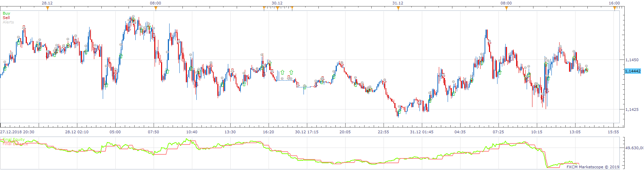Screen dimensions: 644x170
Task: Click the 27.12.2018 20:30 time label
Action: point(17,132)
